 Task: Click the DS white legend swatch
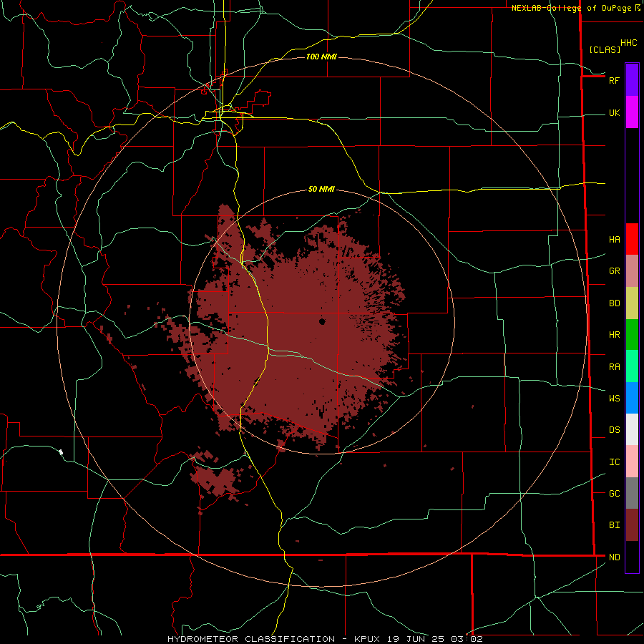click(632, 429)
